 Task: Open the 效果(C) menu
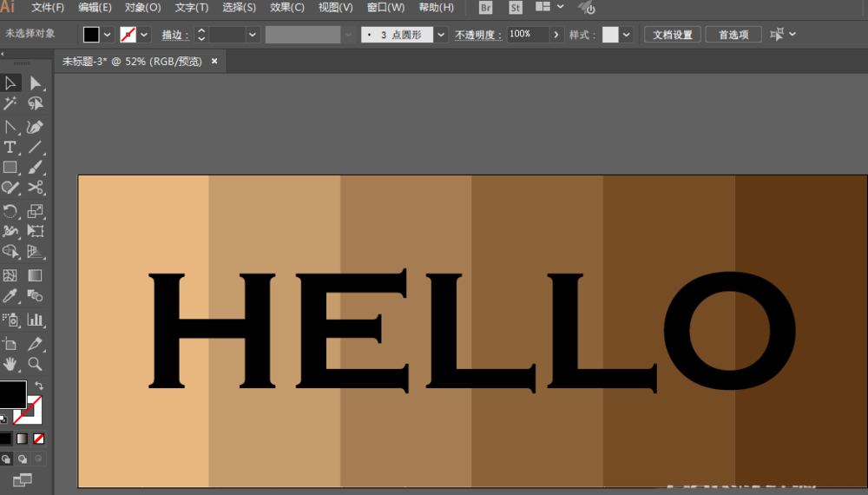pyautogui.click(x=287, y=8)
